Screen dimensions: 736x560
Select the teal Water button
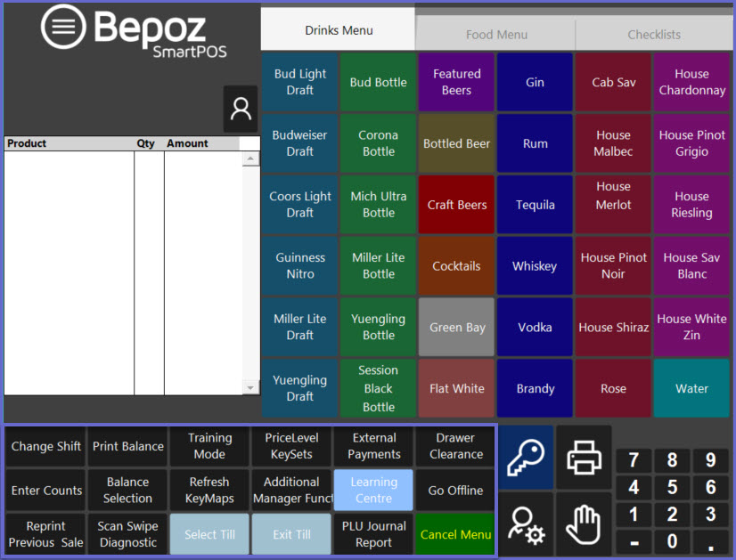pyautogui.click(x=691, y=389)
